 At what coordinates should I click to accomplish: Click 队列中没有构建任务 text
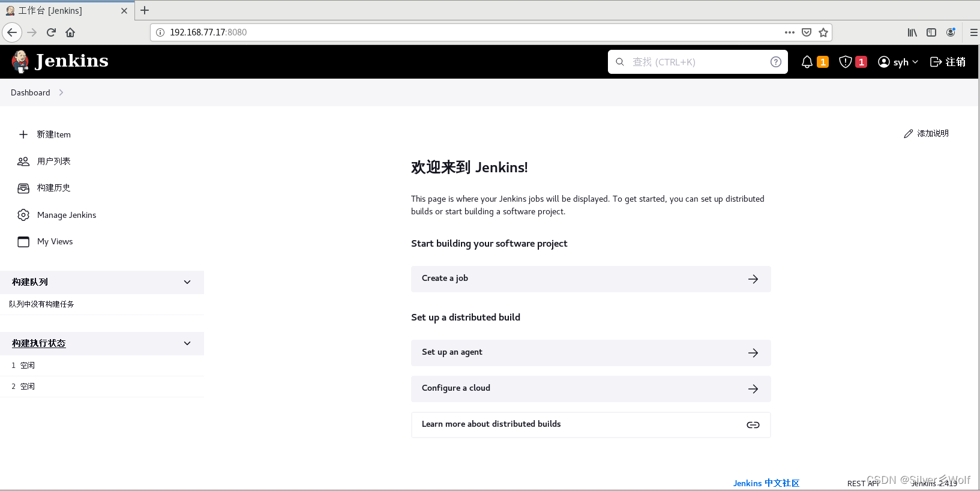click(41, 304)
